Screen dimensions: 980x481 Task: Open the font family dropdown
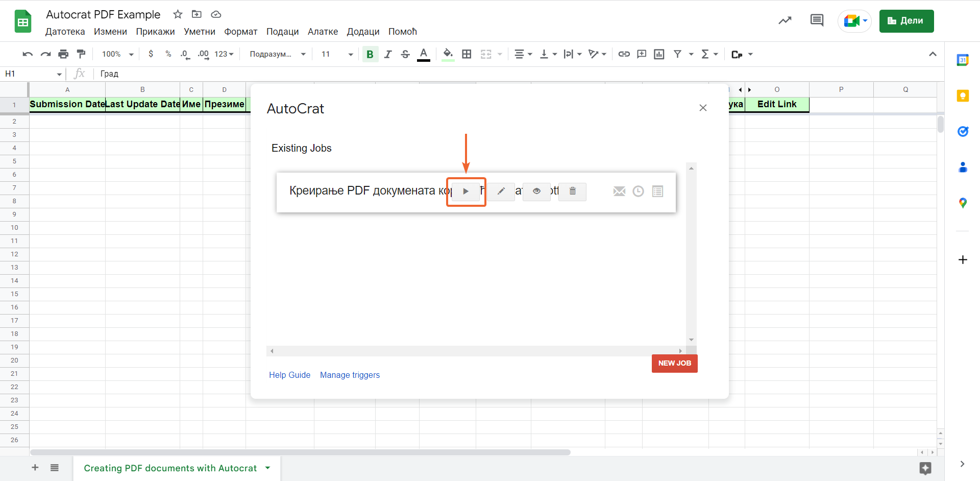(277, 54)
